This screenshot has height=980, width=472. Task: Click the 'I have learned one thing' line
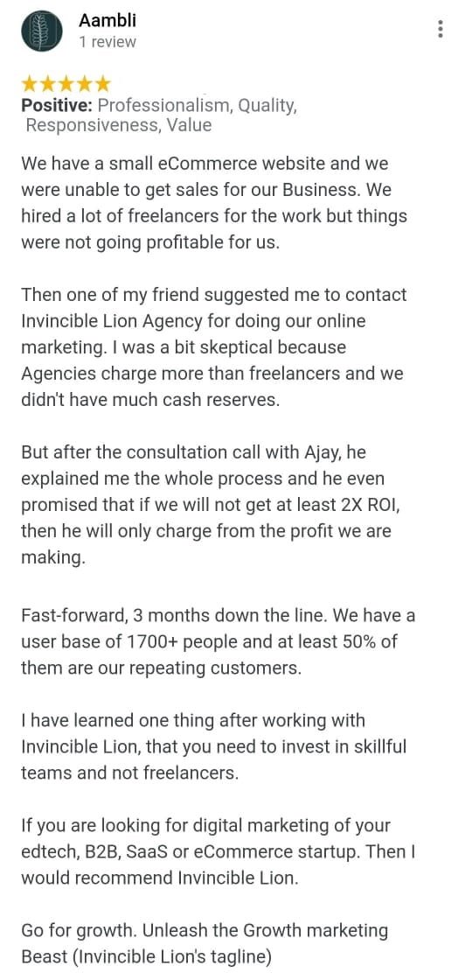coord(193,720)
